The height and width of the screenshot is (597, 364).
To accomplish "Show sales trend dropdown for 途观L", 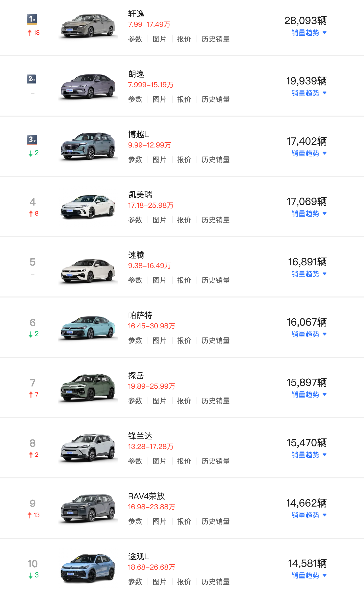I will [309, 575].
